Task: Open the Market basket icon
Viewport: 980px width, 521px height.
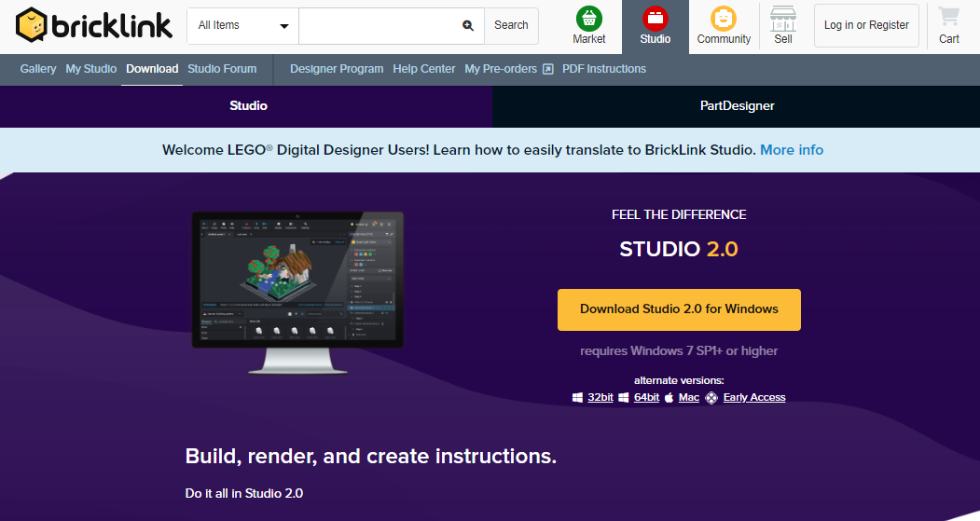Action: (588, 19)
